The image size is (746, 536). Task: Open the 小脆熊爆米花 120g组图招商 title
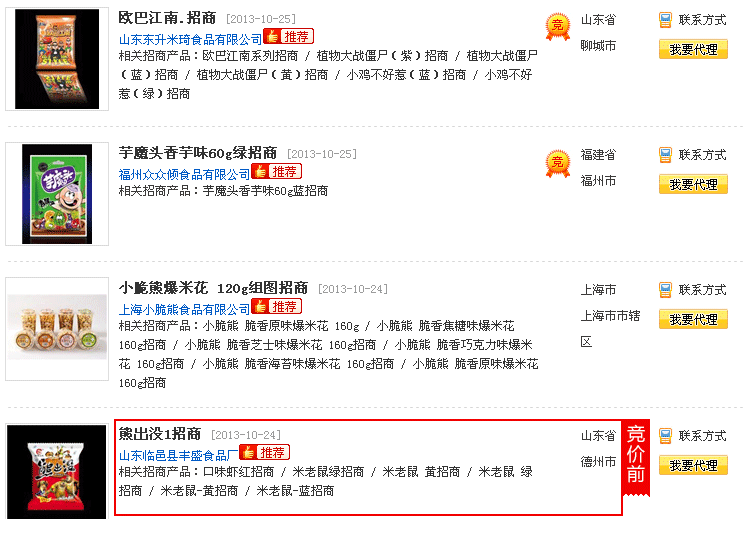(213, 288)
